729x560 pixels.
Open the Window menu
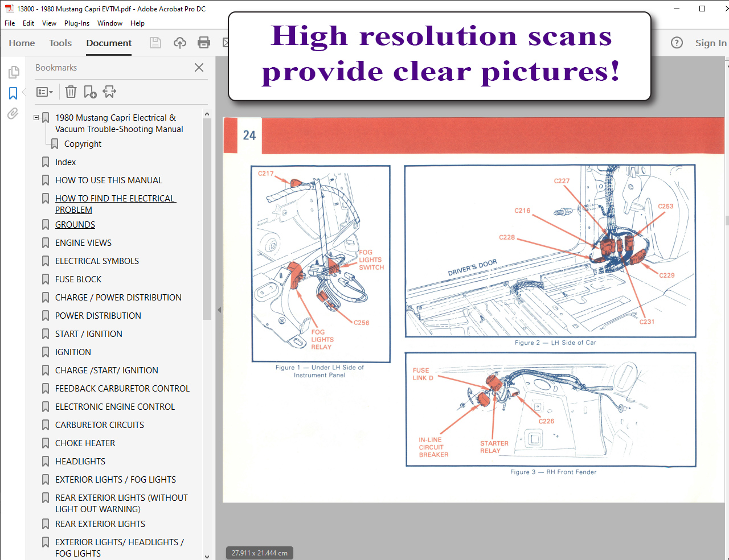[x=110, y=23]
